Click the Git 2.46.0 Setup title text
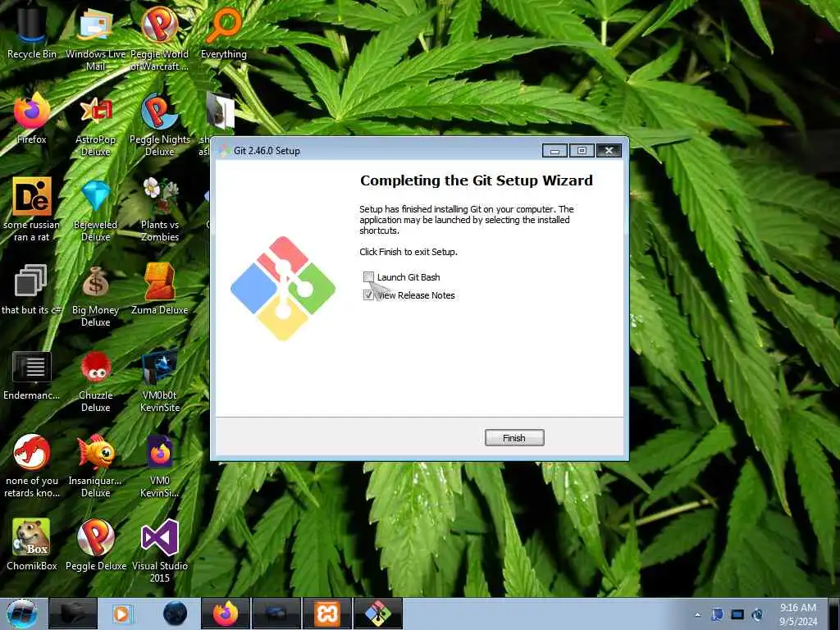This screenshot has width=840, height=630. pyautogui.click(x=267, y=151)
